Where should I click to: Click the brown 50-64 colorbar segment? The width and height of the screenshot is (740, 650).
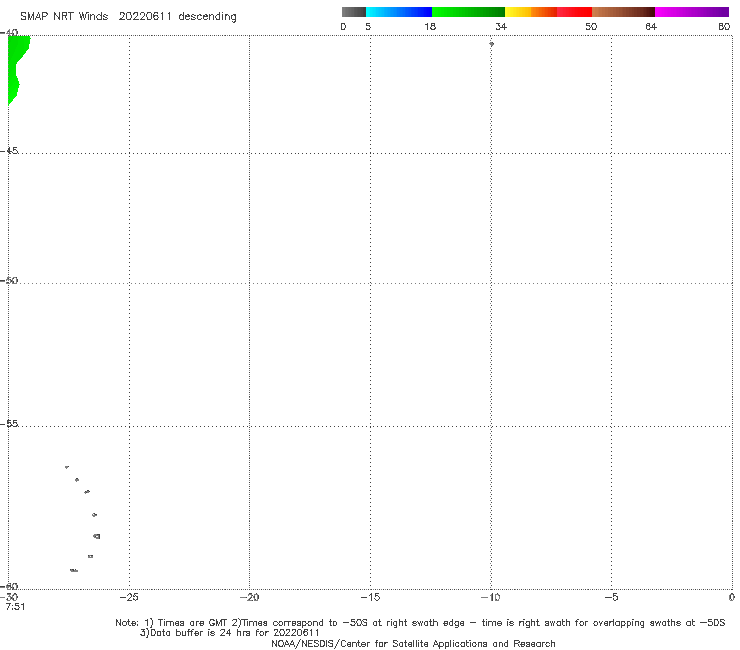click(x=623, y=12)
